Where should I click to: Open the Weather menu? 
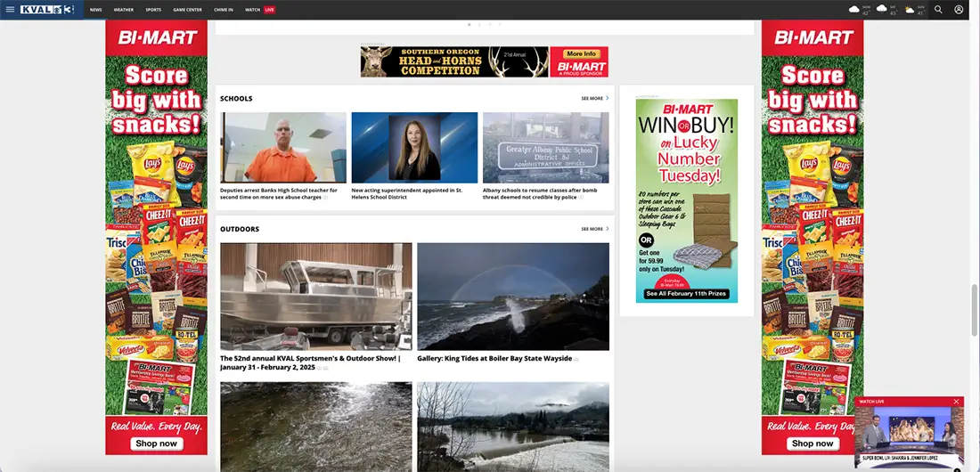coord(124,10)
